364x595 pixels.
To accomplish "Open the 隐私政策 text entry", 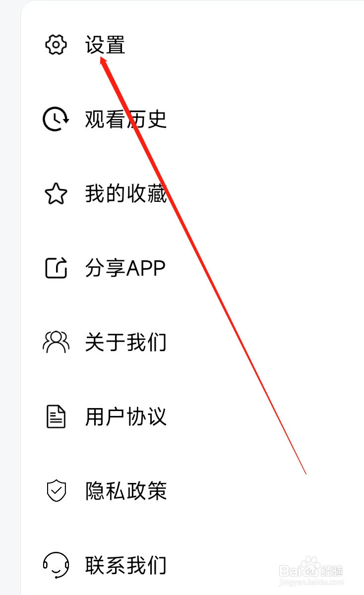I will (x=126, y=491).
